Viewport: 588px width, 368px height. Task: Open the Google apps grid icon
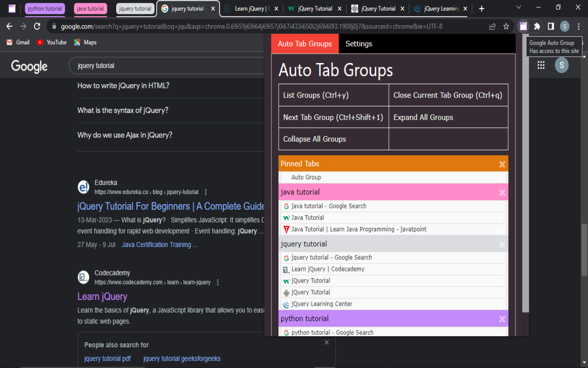pyautogui.click(x=541, y=65)
